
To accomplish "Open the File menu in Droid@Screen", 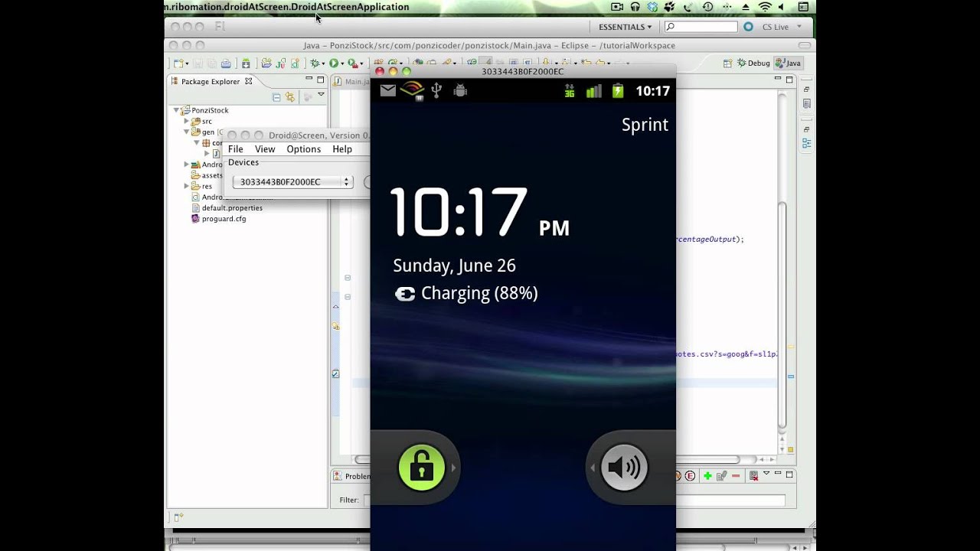I will 236,149.
